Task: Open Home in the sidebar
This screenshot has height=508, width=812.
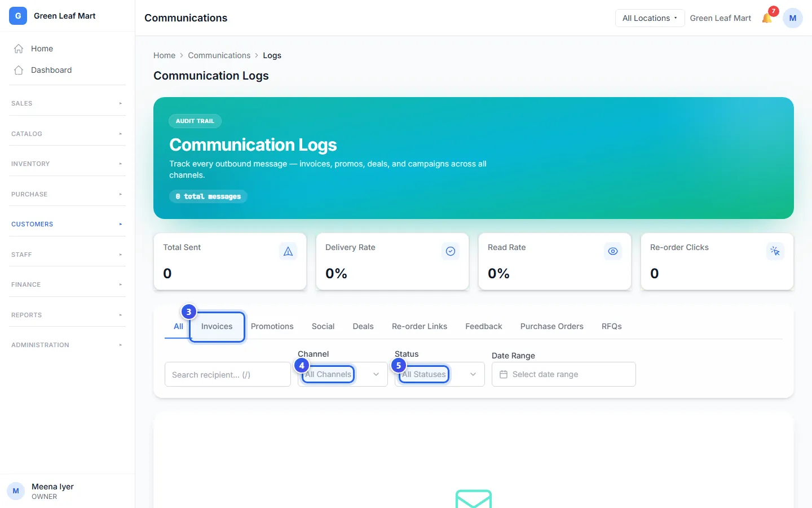Action: [x=67, y=49]
